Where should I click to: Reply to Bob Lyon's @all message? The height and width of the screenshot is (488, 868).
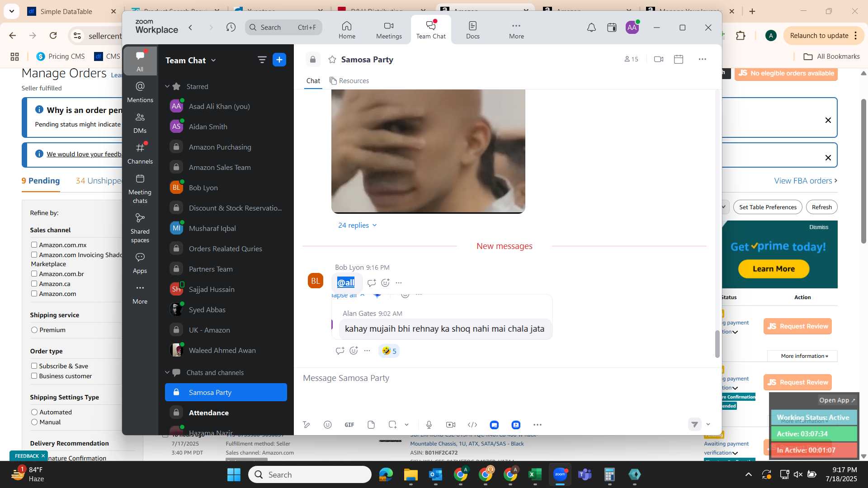(372, 283)
